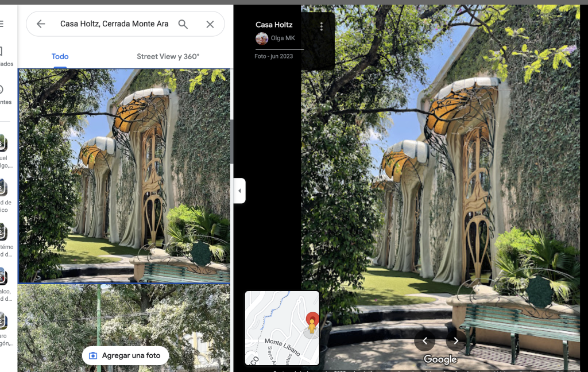The image size is (588, 372).
Task: Select the second photo thumbnail with trees
Action: point(124,316)
